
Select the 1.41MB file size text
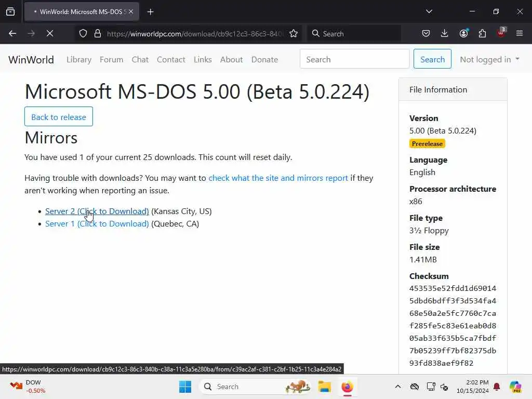pos(423,260)
